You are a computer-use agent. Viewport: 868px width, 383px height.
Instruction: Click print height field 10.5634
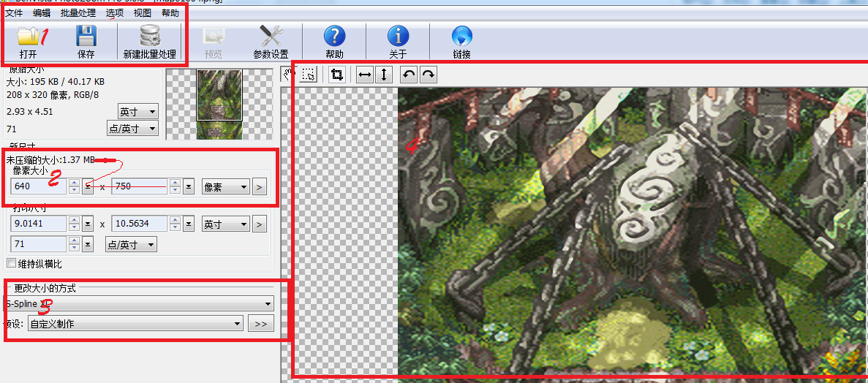point(140,224)
